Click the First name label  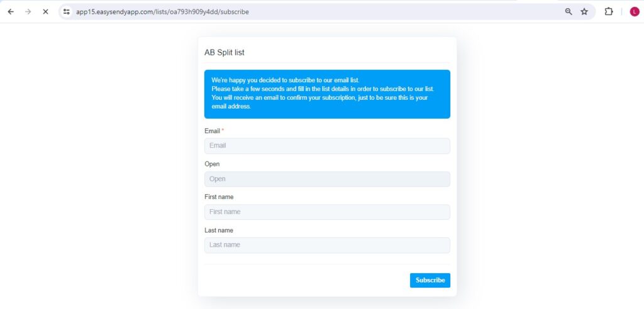tap(219, 197)
